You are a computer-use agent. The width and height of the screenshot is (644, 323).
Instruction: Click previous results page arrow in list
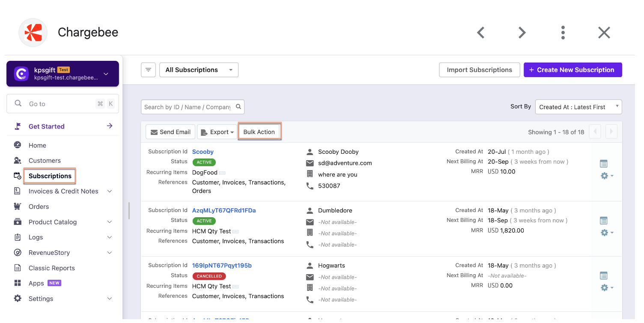tap(595, 132)
